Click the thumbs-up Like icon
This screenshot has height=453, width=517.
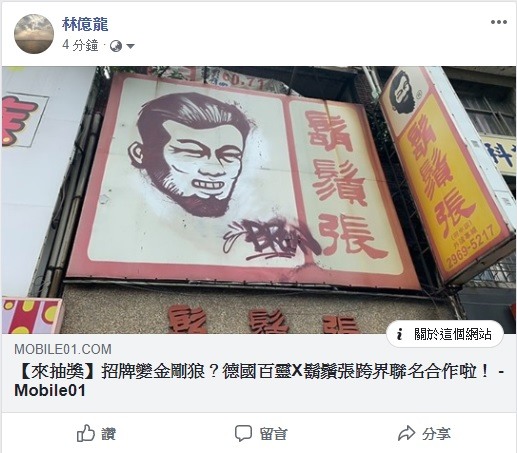86,433
